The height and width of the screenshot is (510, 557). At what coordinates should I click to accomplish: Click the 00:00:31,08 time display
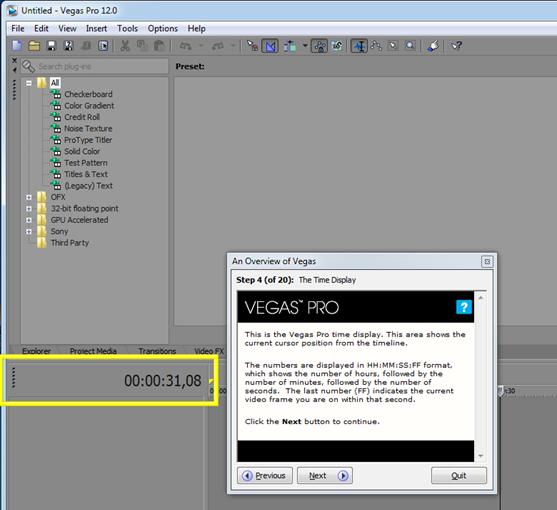tap(163, 381)
